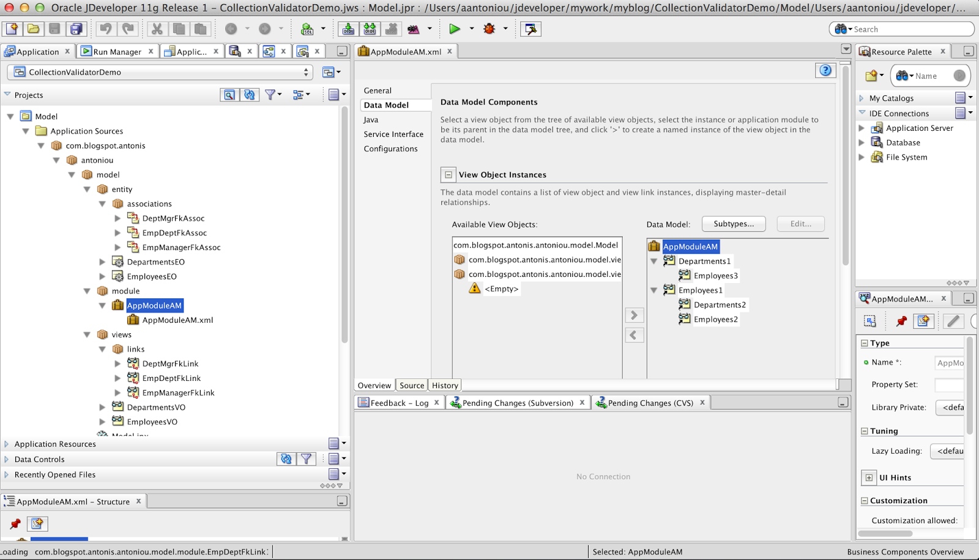Select the Service Interface category
Screen dimensions: 979x560
[x=393, y=134]
